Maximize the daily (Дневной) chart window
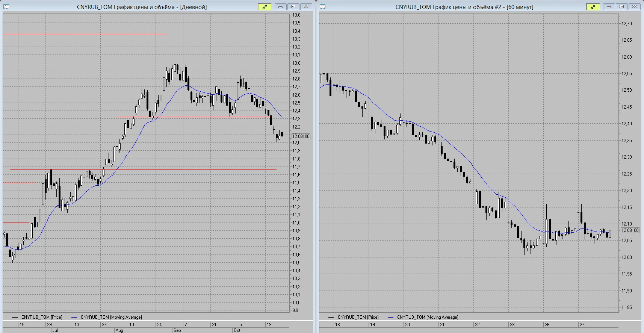644x333 pixels. pyautogui.click(x=293, y=7)
